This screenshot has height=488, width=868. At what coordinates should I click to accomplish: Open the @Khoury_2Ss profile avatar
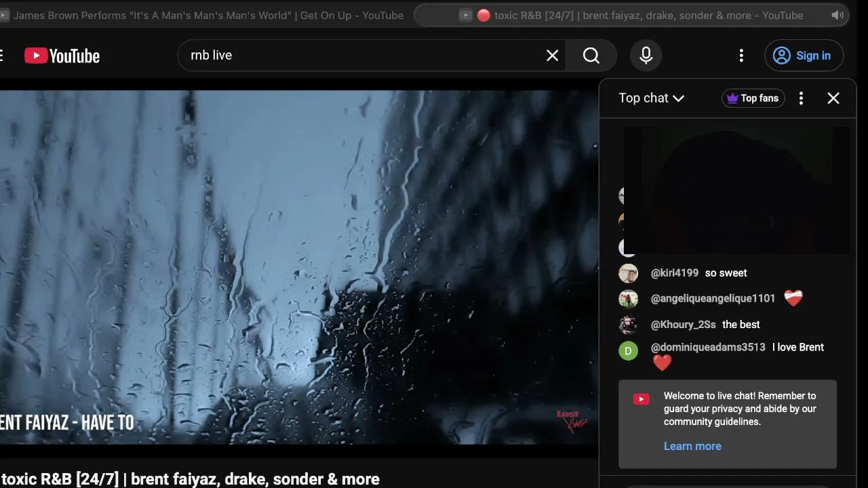tap(629, 325)
